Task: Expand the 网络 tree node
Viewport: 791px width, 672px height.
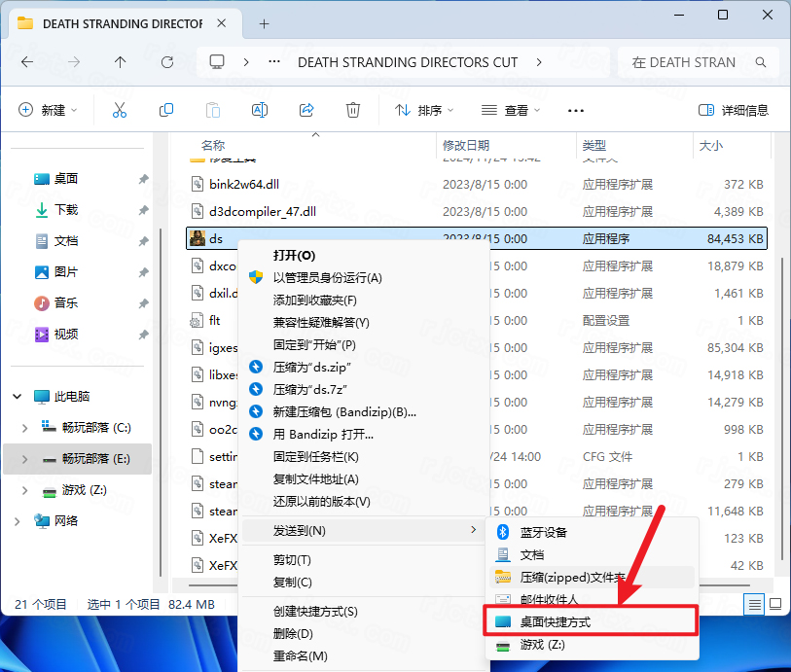Action: click(18, 521)
